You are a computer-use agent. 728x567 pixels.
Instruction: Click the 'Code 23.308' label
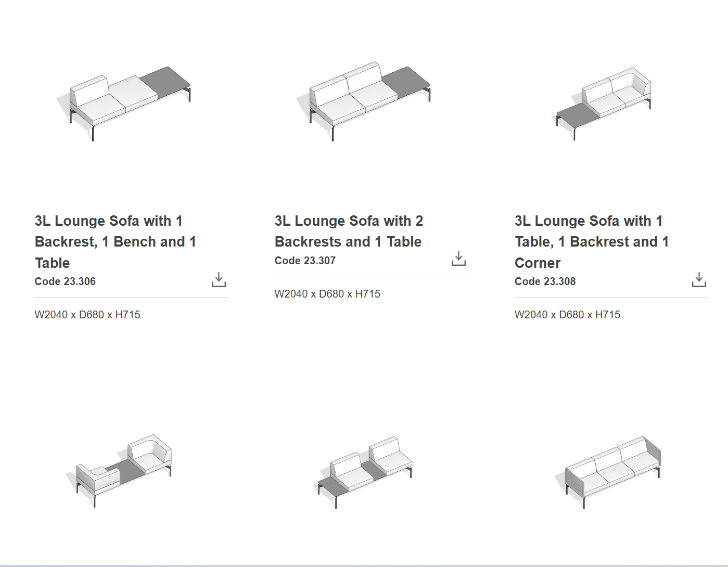(x=545, y=281)
